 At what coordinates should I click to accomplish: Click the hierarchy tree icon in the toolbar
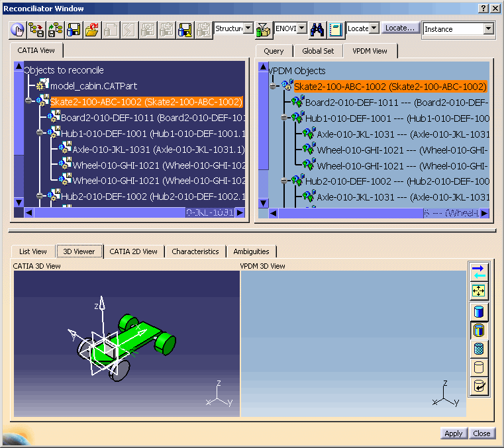click(55, 29)
